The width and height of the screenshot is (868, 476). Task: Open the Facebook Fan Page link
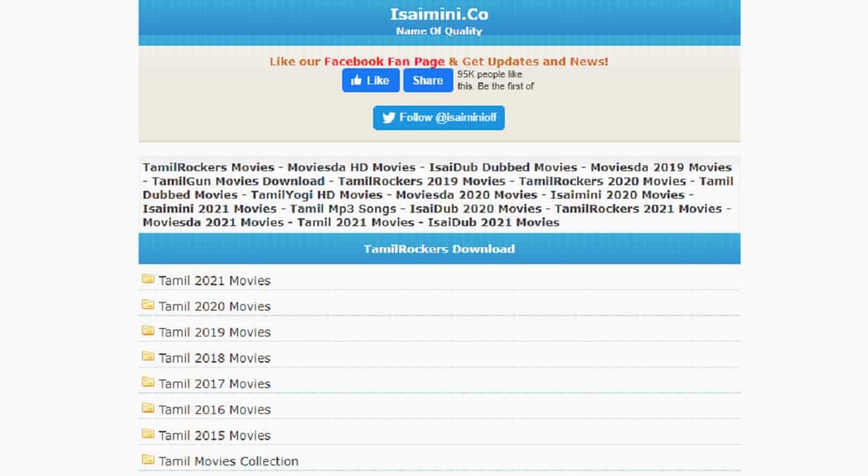(x=384, y=62)
